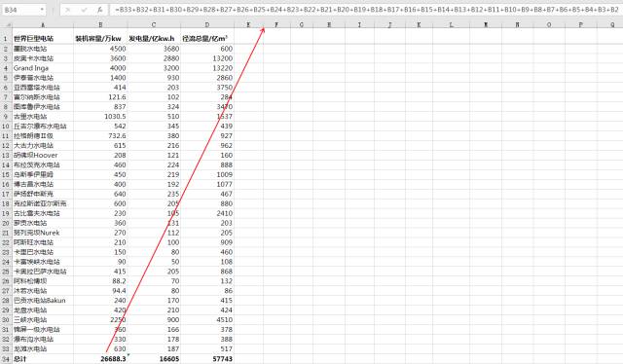Open the Name Box dropdown arrow
This screenshot has height=364, width=623.
click(x=42, y=10)
